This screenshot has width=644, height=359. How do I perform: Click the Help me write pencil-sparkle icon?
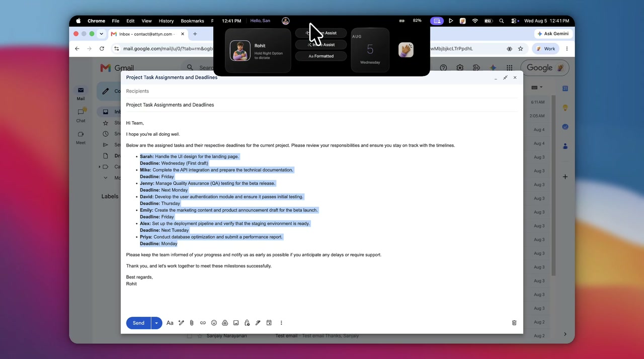pos(181,323)
